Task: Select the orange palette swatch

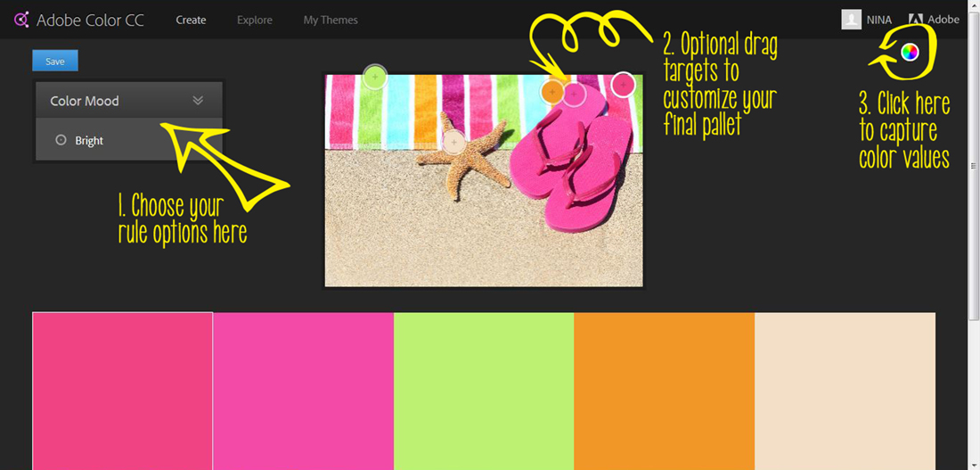Action: (665, 392)
